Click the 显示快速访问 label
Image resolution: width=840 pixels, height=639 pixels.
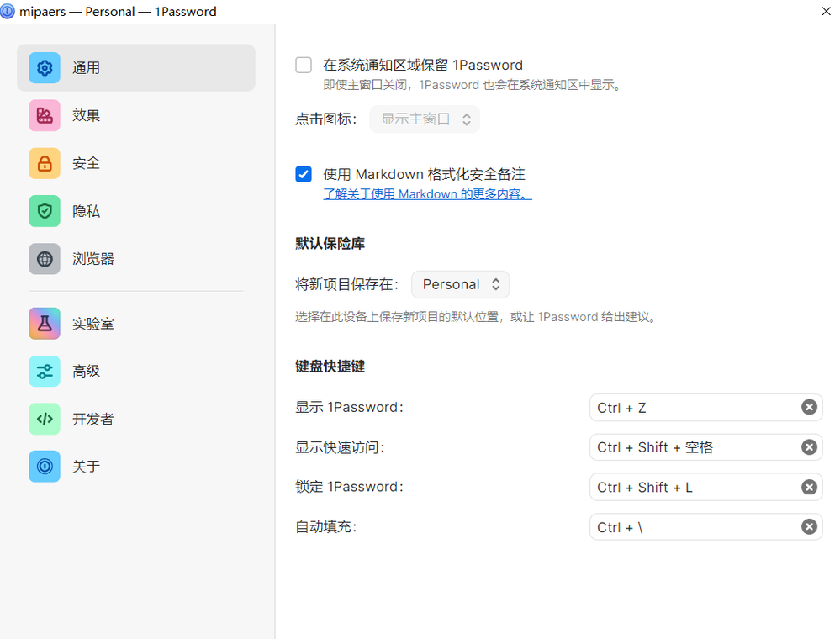click(341, 447)
